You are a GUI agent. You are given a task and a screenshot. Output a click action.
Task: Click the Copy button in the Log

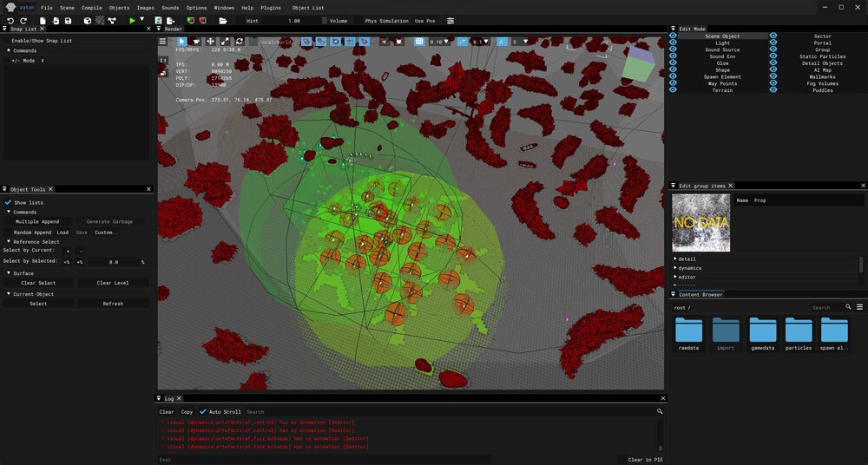click(x=187, y=412)
